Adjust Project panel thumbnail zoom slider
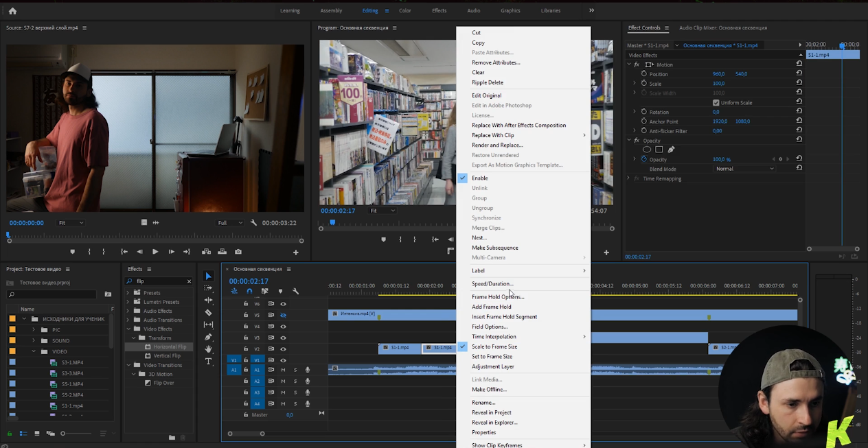 pos(63,434)
